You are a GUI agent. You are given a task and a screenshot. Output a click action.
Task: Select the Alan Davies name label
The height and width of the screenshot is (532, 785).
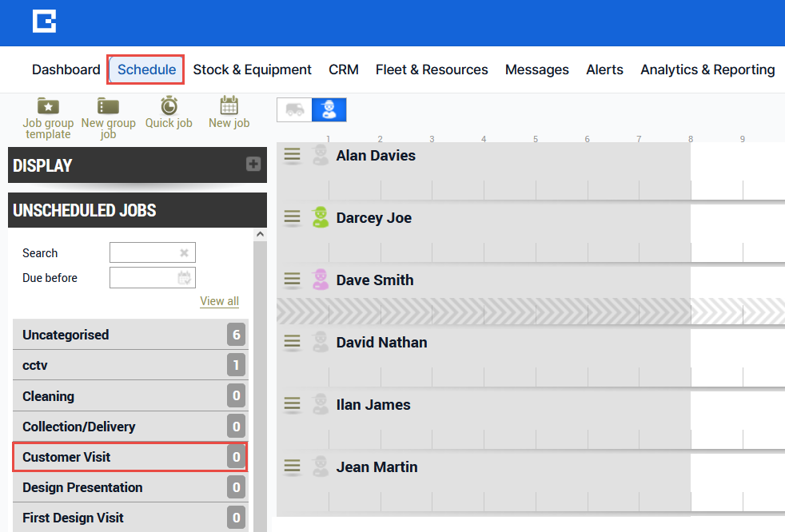click(376, 156)
